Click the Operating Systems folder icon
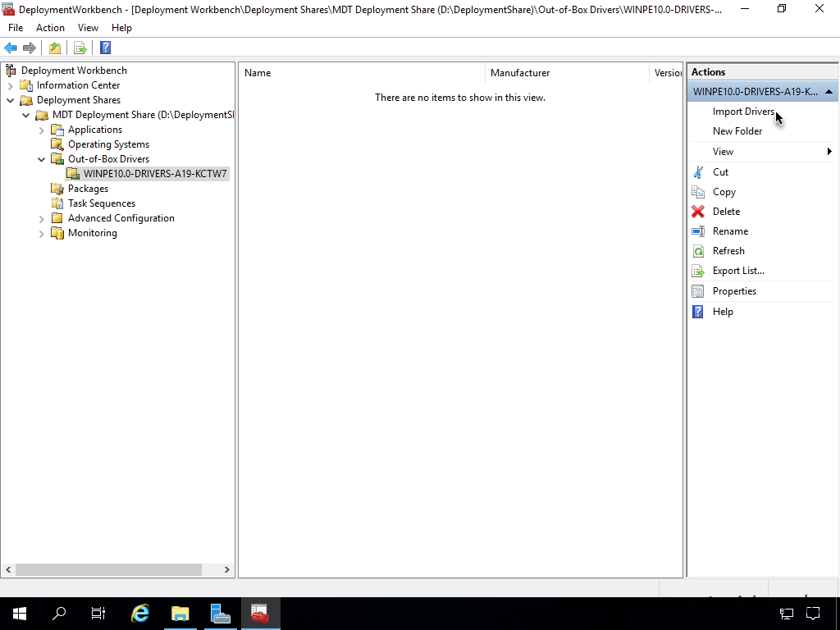840x630 pixels. coord(57,144)
